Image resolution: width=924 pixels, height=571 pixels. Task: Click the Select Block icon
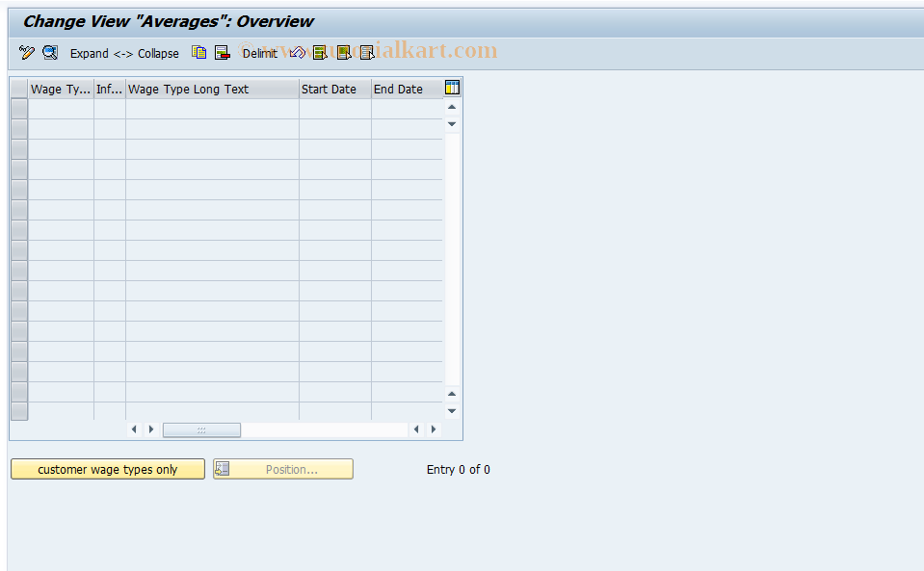(x=344, y=53)
